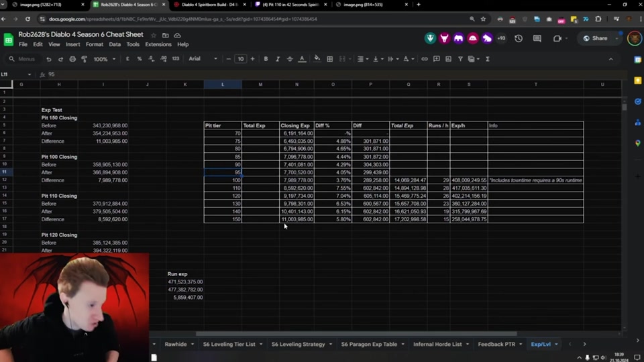The height and width of the screenshot is (362, 644).
Task: Open the Exp/Lvl tab dropdown arrow
Action: coord(557,345)
